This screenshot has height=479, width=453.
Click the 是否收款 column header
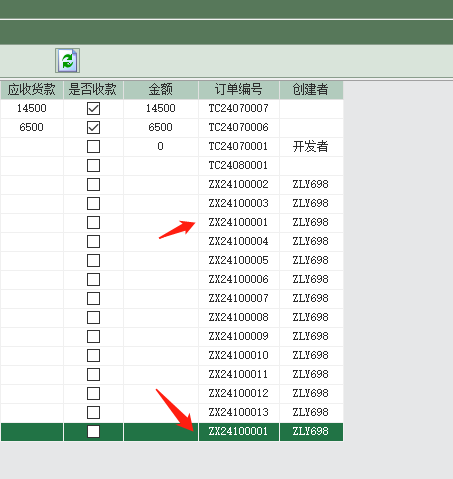(x=93, y=90)
